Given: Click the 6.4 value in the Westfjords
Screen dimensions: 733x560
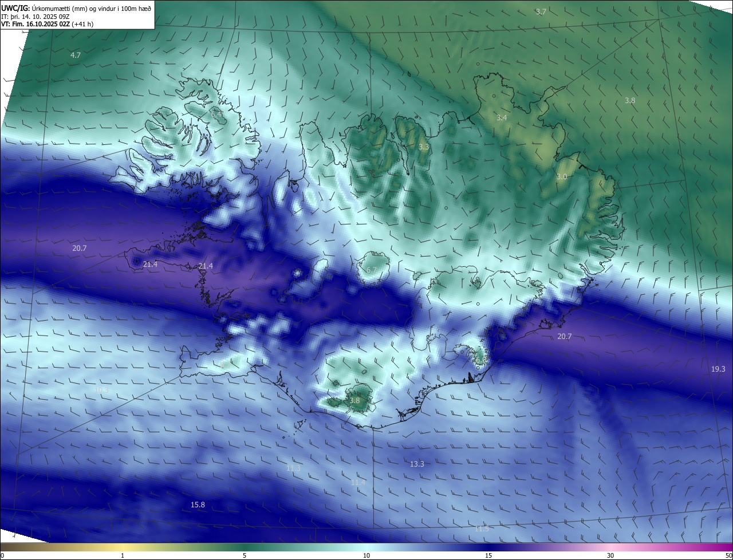Looking at the screenshot, I should point(216,115).
